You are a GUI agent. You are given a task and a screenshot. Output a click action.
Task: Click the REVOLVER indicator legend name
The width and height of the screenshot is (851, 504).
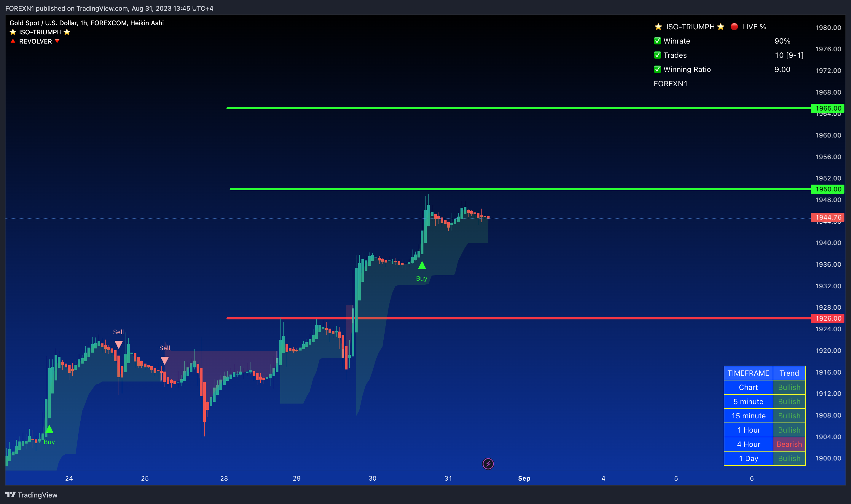point(35,41)
